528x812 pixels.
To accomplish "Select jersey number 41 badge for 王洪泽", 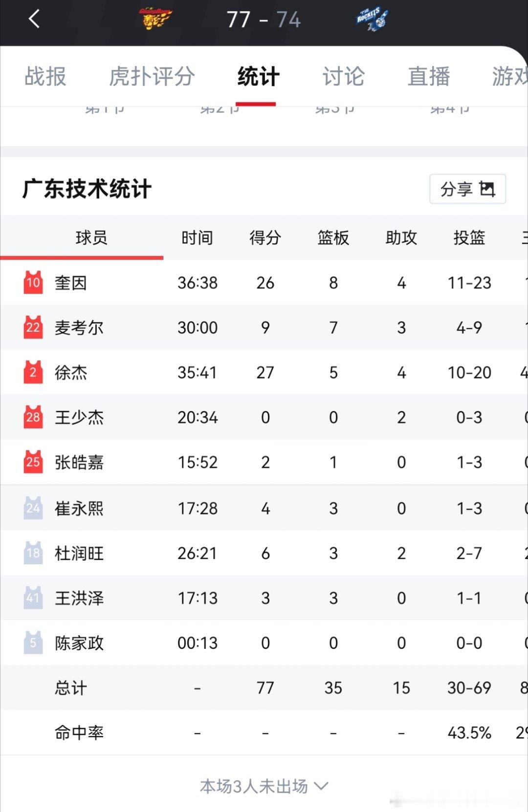I will (x=33, y=598).
